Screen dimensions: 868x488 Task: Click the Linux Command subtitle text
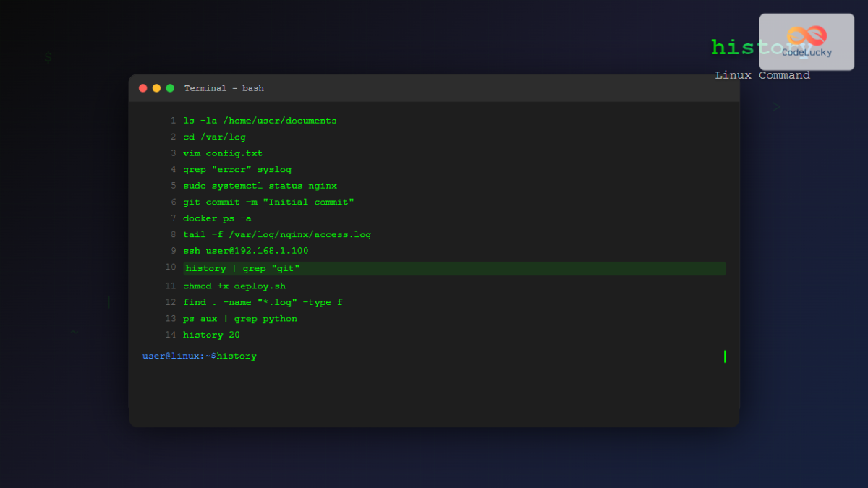click(763, 74)
